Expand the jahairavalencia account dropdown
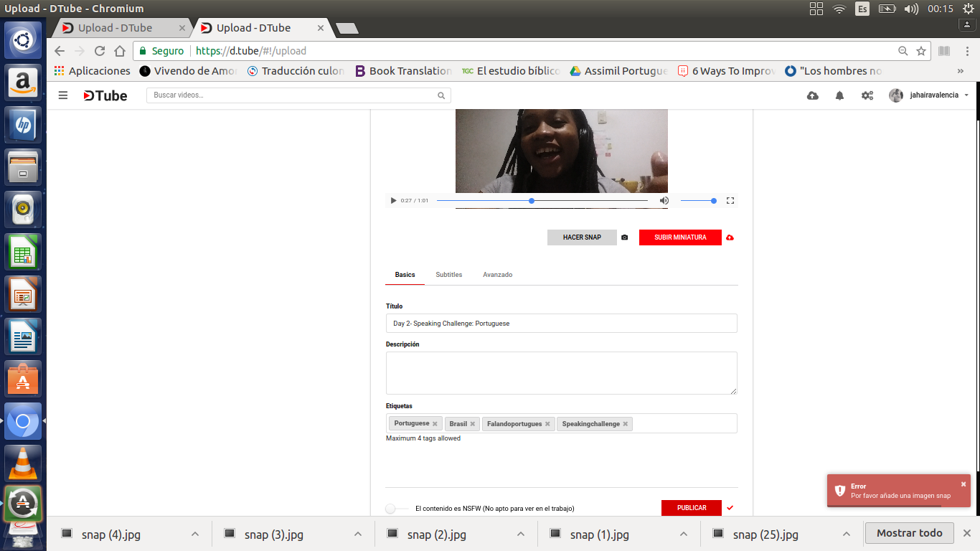980x551 pixels. pyautogui.click(x=966, y=95)
